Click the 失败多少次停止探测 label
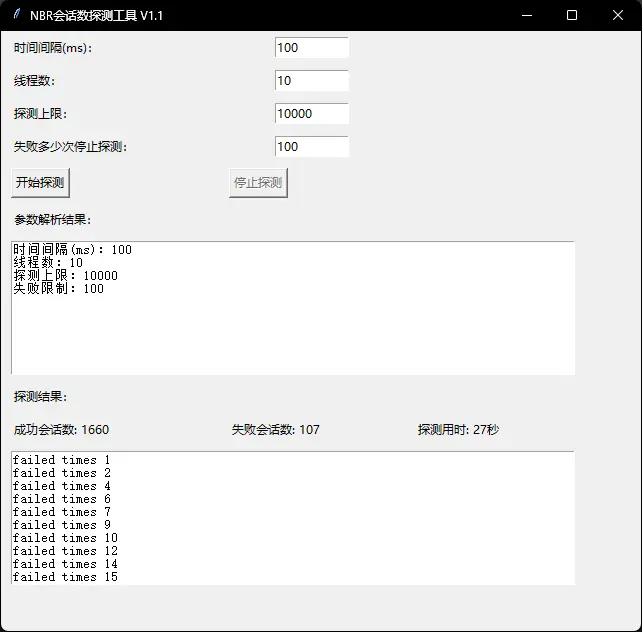 pyautogui.click(x=70, y=147)
